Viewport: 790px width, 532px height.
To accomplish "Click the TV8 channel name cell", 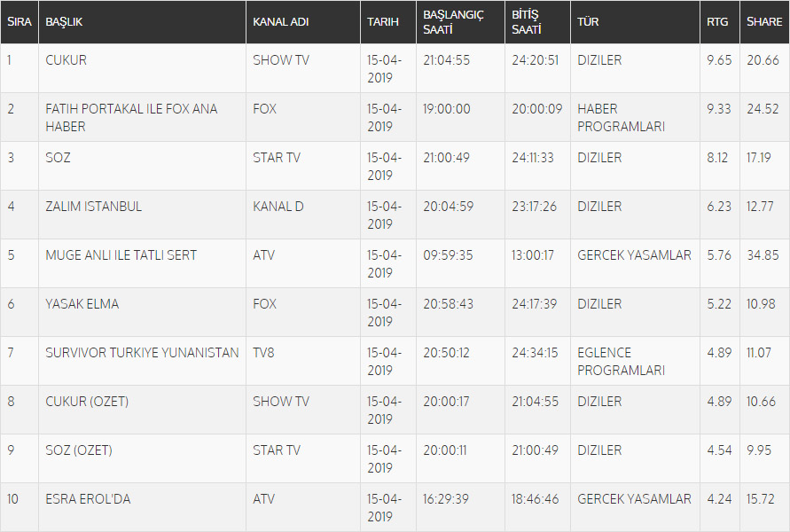I will (x=264, y=353).
